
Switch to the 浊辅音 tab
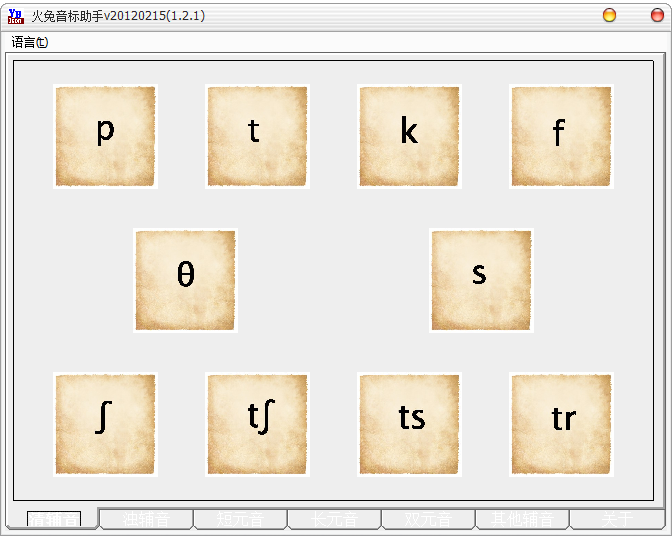[x=146, y=519]
